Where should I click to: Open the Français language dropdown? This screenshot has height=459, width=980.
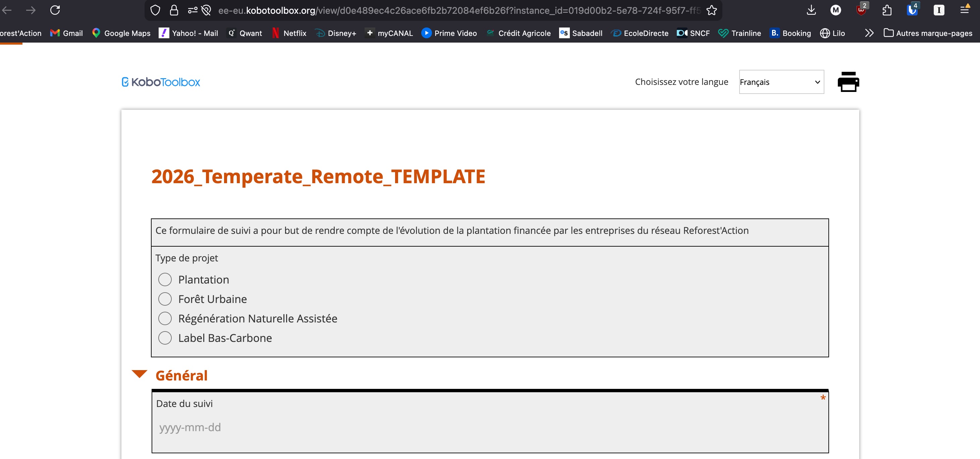coord(781,82)
